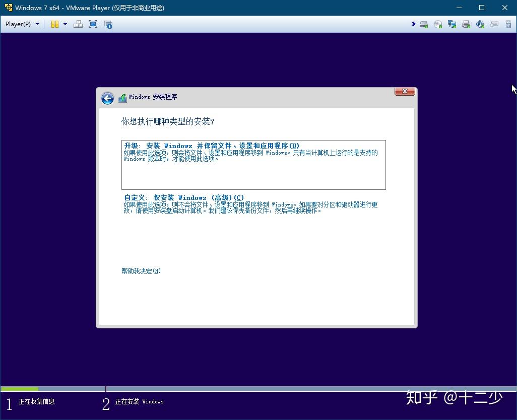Image resolution: width=517 pixels, height=420 pixels.
Task: Expand the device toolbar chevron
Action: click(413, 24)
